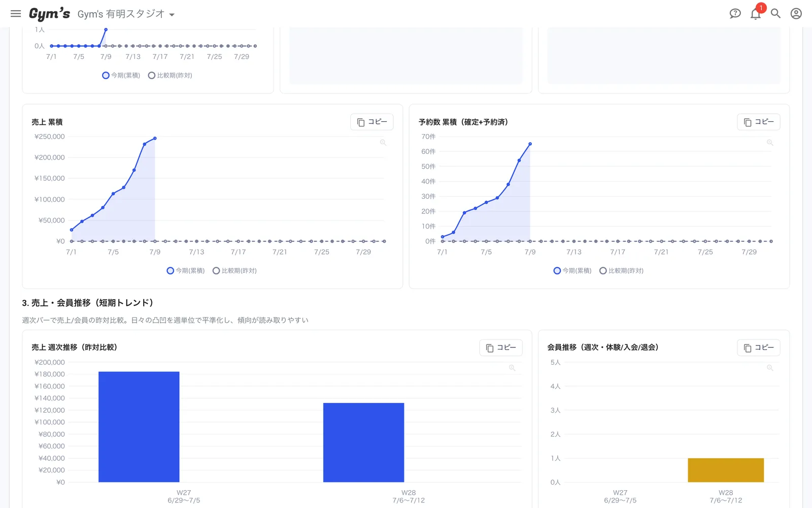Screen dimensions: 812x508
Task: Toggle 今期(累積) legend in 売上 累積 chart
Action: pos(186,271)
